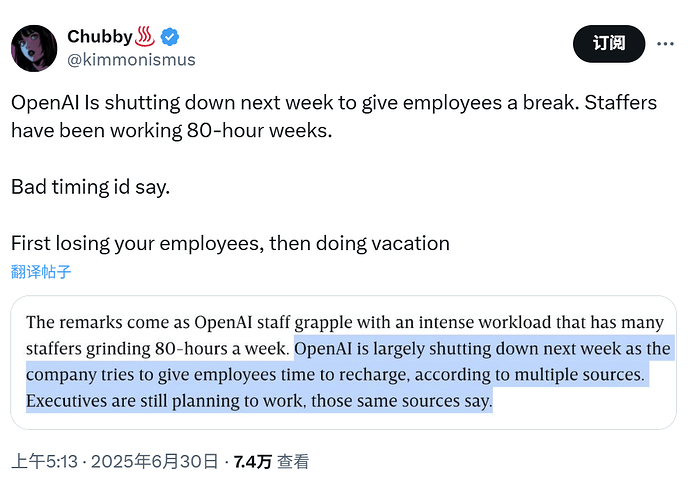
Task: Click the hot springs emoji beside Chubby
Action: click(145, 37)
